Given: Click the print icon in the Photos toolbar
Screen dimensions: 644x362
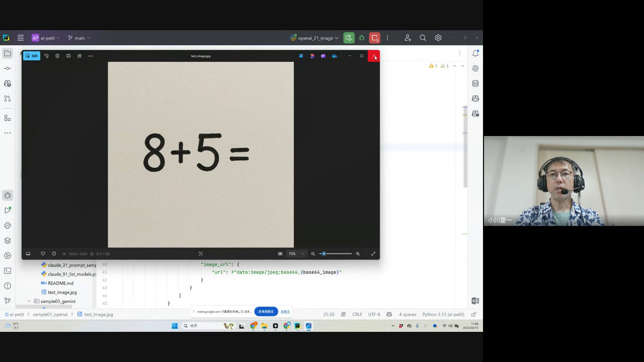Looking at the screenshot, I should pos(68,56).
